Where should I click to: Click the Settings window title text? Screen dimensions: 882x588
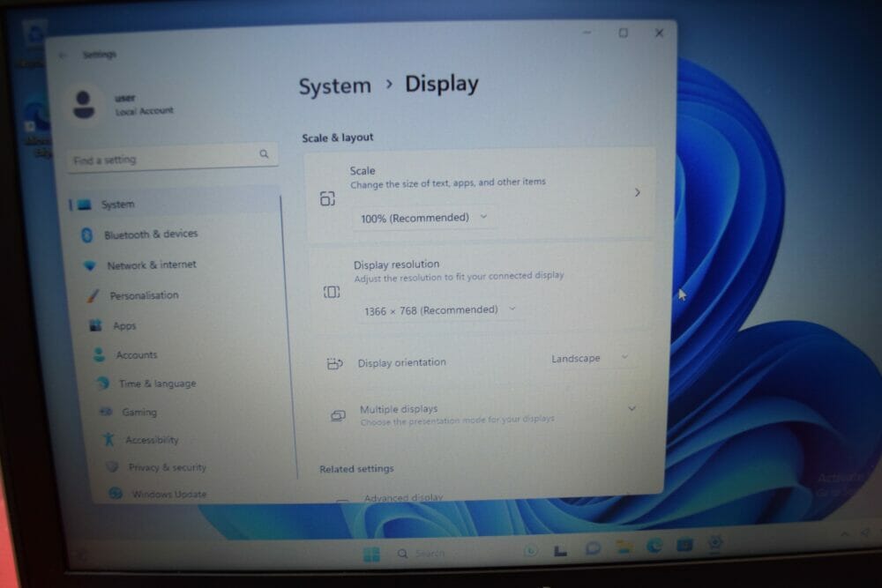click(99, 55)
